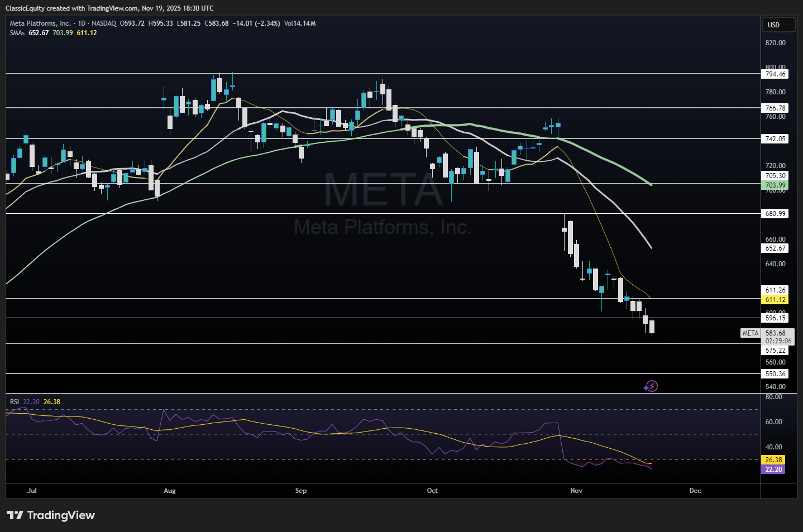Click the 583.68 last price axis tag
Viewport: 803px width, 532px height.
coord(776,333)
